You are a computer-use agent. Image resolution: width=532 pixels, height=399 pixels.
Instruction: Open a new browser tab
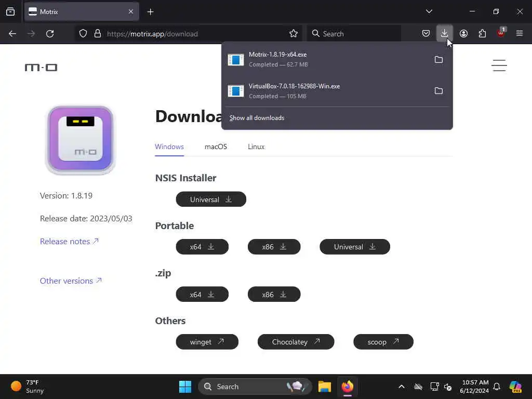tap(150, 12)
